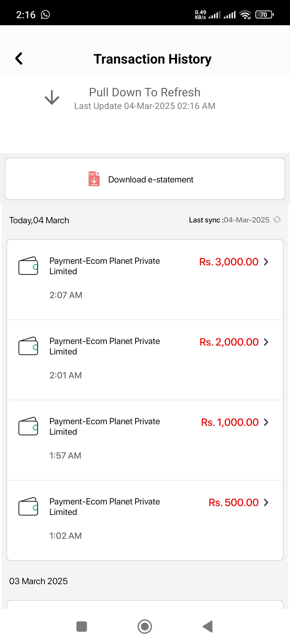Open the Rs. 3,000.00 amount link

229,262
